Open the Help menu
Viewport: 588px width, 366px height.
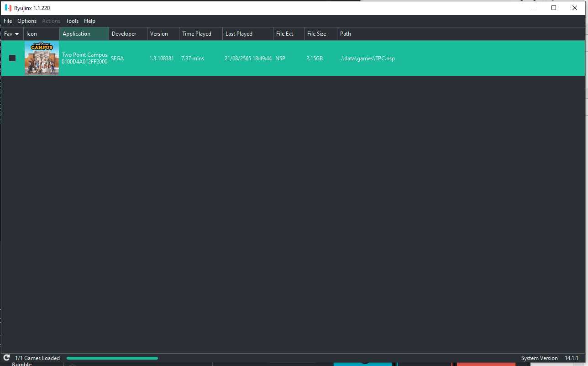89,21
